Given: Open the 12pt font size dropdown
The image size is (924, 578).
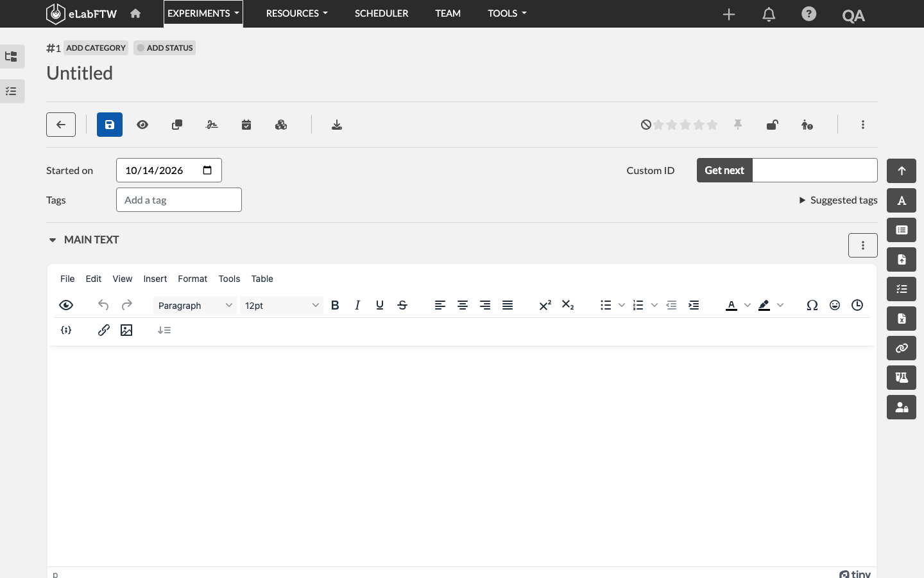Looking at the screenshot, I should (282, 305).
